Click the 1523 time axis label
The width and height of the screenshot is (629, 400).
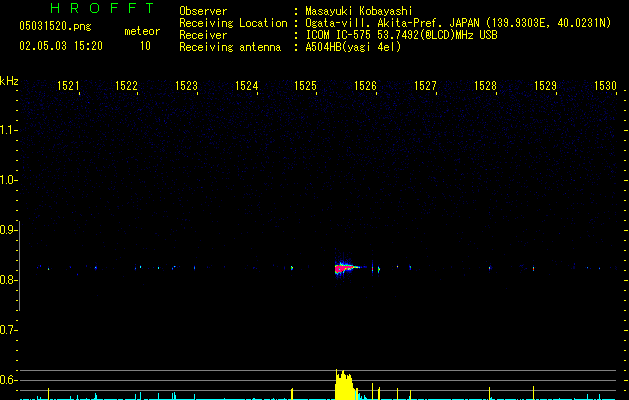click(x=187, y=86)
